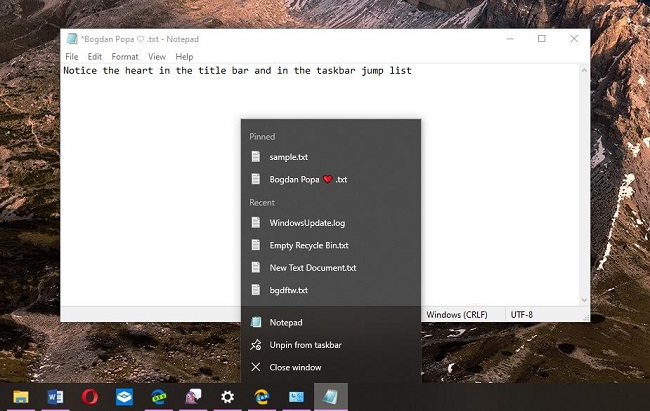
Task: Open Edge Dev browser taskbar icon
Action: pos(159,397)
